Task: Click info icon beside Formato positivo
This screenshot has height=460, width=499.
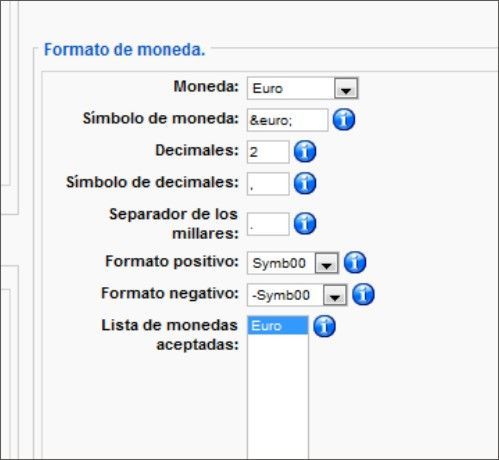Action: [355, 262]
